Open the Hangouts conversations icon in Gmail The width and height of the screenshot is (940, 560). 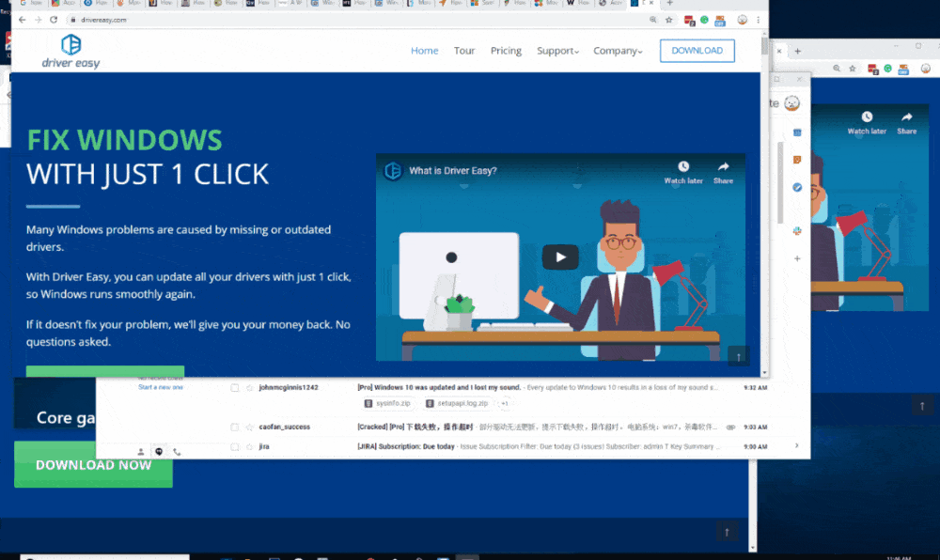[159, 452]
